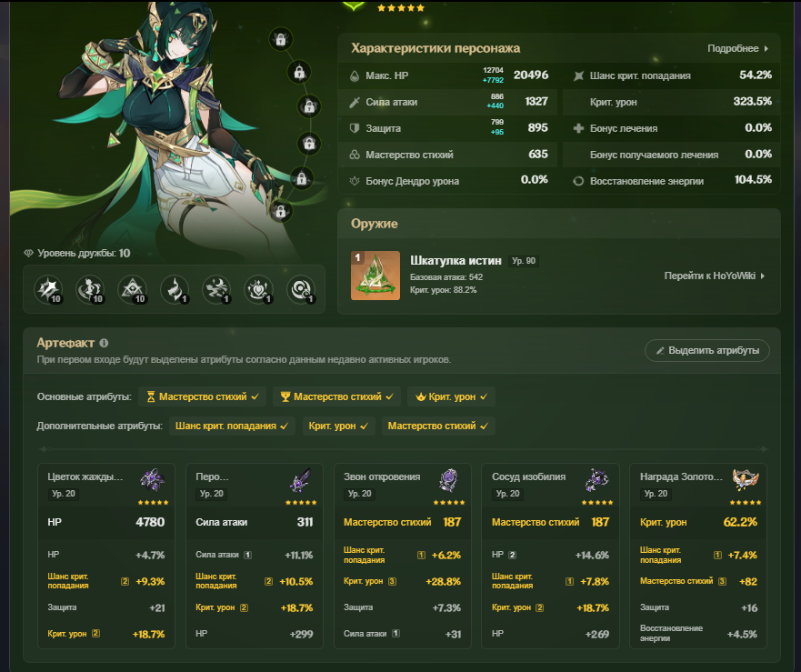Image resolution: width=801 pixels, height=672 pixels.
Task: Click the Бонус Дендро урона icon
Action: coord(355,181)
